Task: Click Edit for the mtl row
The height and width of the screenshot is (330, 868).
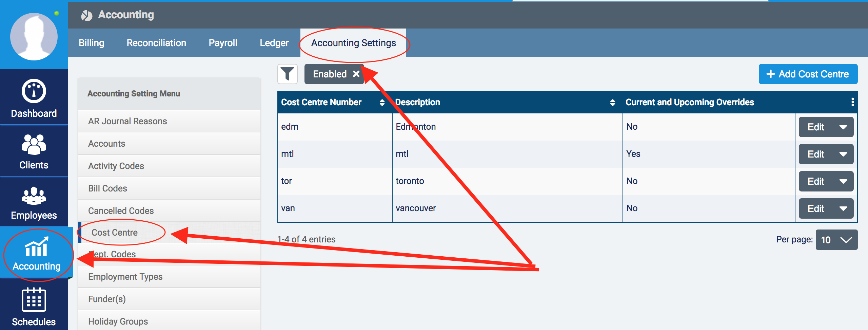Action: [816, 154]
